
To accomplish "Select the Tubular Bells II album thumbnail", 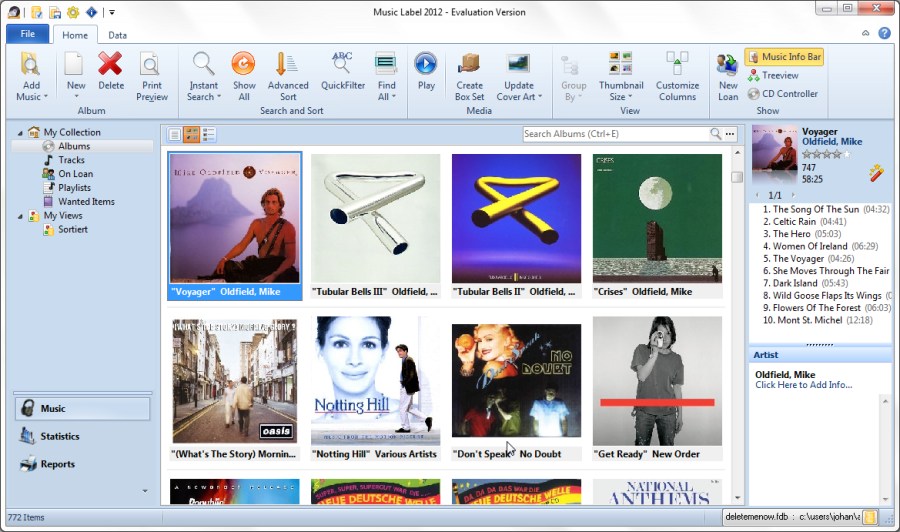I will (516, 226).
